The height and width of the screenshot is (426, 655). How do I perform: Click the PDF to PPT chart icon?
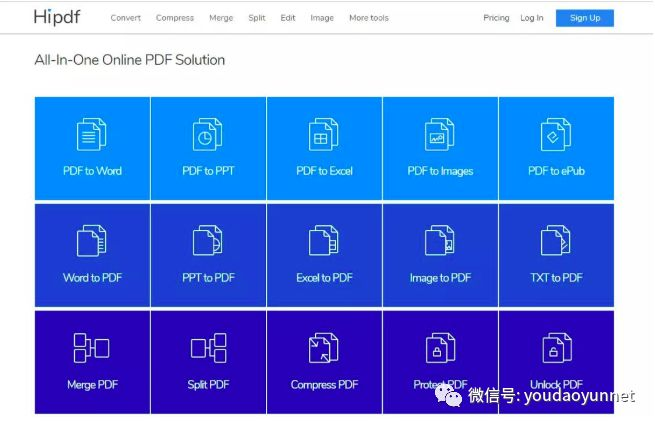[208, 134]
